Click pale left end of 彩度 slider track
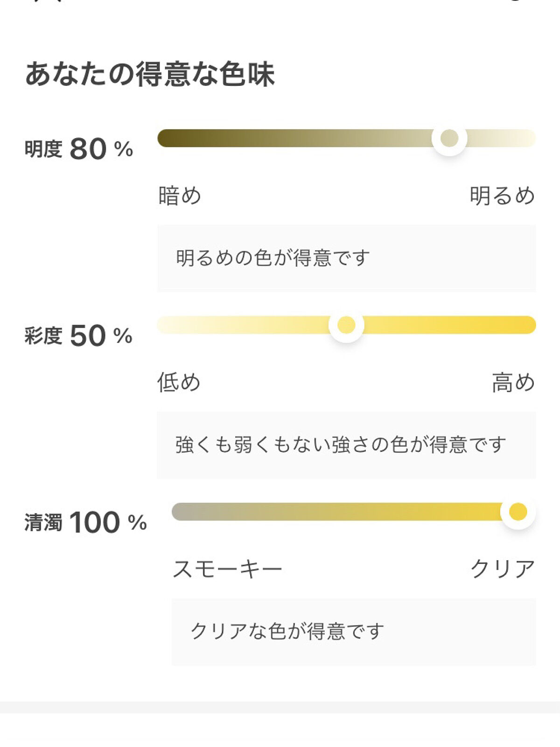The image size is (560, 747). (x=169, y=325)
